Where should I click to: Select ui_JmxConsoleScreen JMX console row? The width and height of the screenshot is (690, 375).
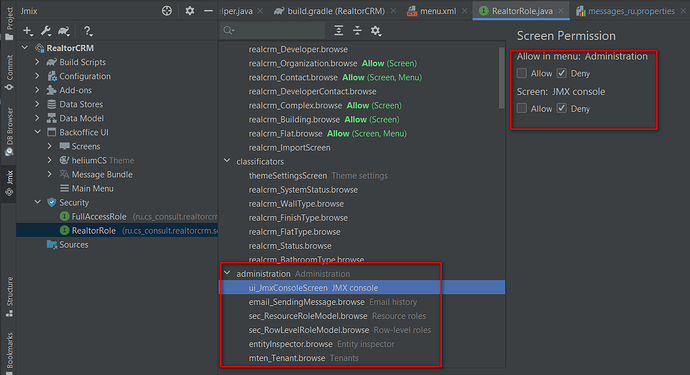coord(362,287)
